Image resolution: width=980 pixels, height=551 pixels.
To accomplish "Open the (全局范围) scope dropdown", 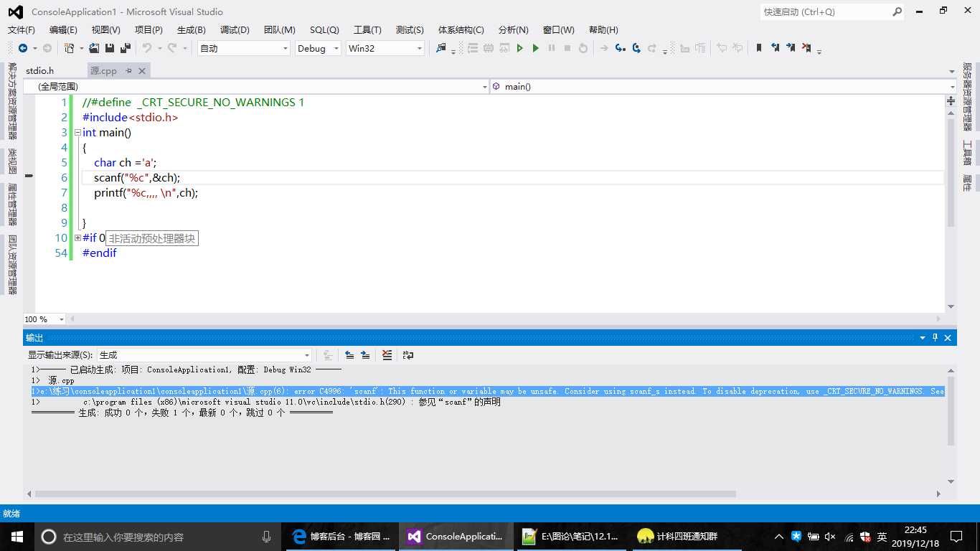I will [485, 87].
